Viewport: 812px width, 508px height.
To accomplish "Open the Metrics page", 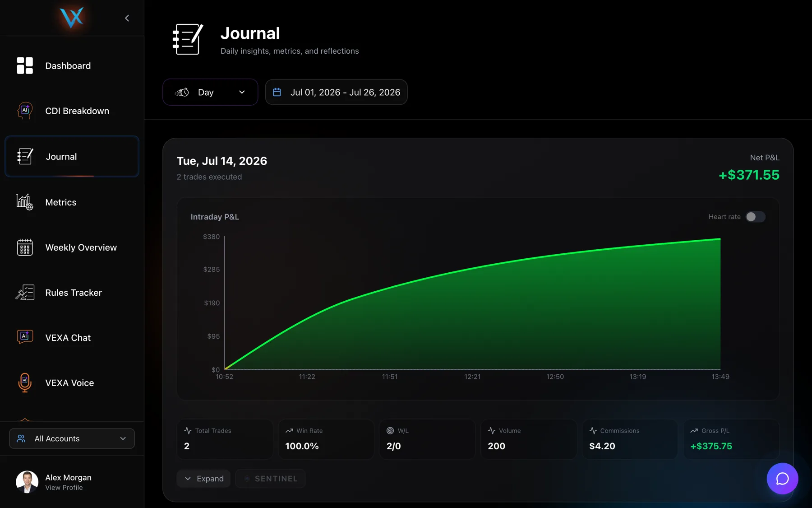I will point(72,202).
